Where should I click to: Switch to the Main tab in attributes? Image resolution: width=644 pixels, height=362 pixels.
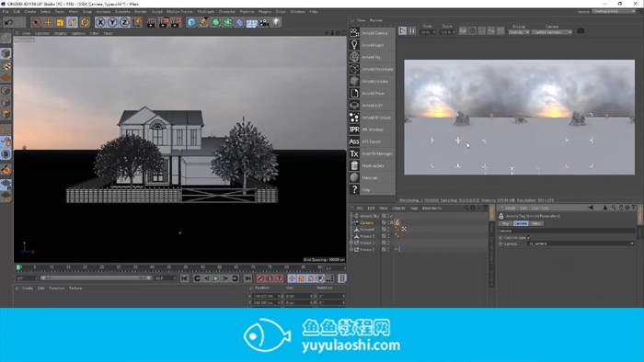(536, 223)
